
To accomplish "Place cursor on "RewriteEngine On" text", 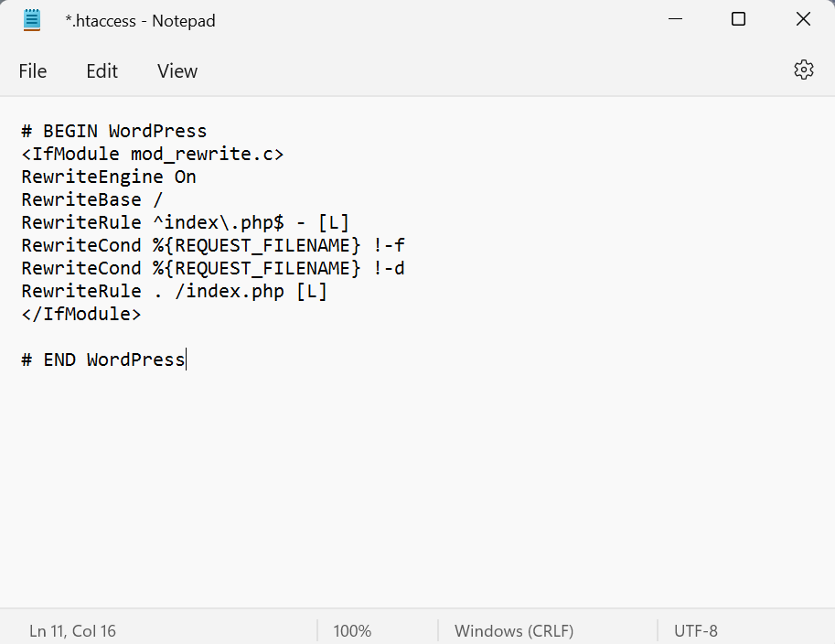I will click(109, 177).
